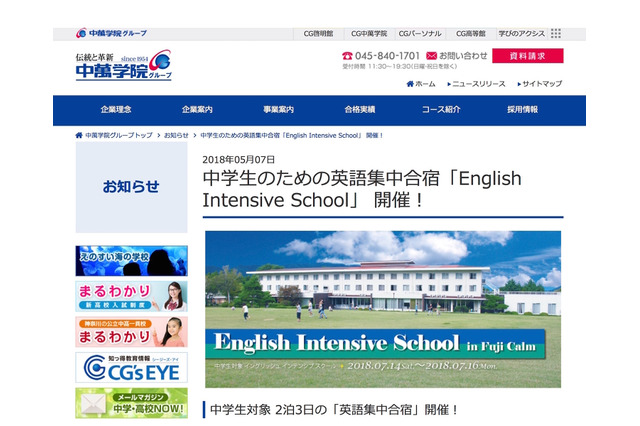Click subheading 中学生対象 2泊3日の「英語集中合宿」開催!

[x=334, y=409]
